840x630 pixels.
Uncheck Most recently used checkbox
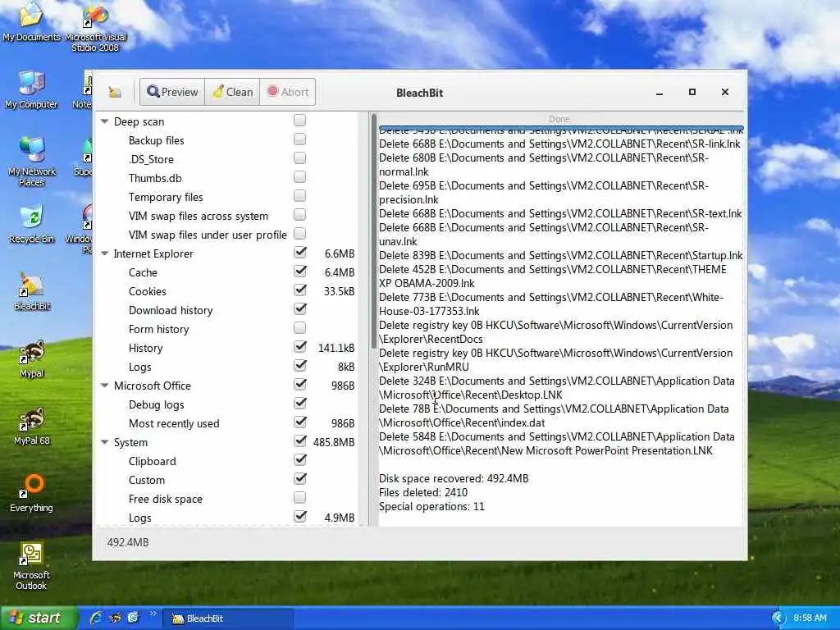point(300,422)
